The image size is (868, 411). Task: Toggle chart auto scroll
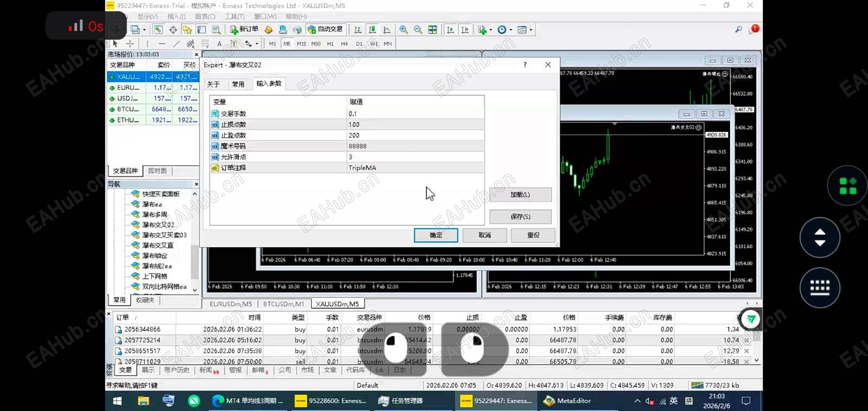pos(450,30)
